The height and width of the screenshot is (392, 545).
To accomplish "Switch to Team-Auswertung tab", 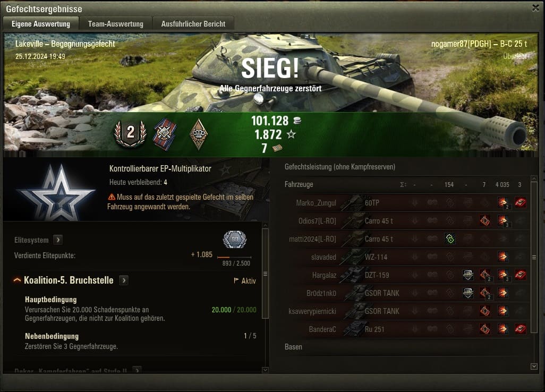I will tap(115, 24).
